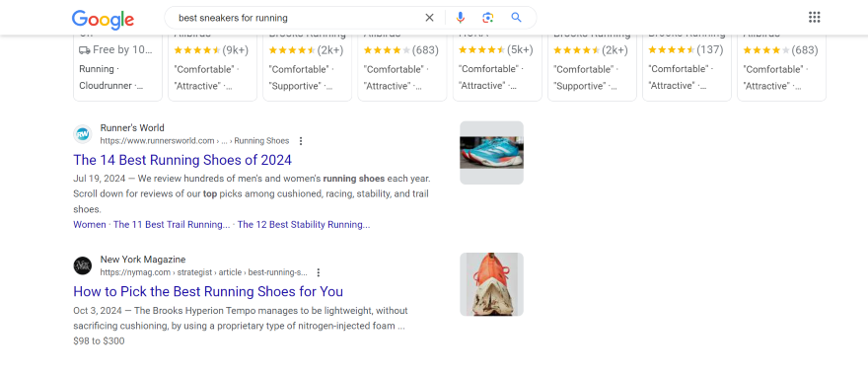The height and width of the screenshot is (376, 868).
Task: Click the Google logo
Action: tap(103, 20)
